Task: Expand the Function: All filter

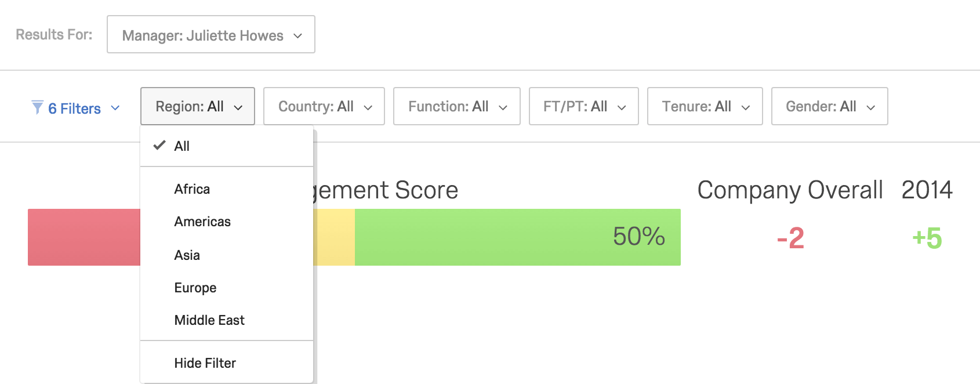Action: click(457, 106)
